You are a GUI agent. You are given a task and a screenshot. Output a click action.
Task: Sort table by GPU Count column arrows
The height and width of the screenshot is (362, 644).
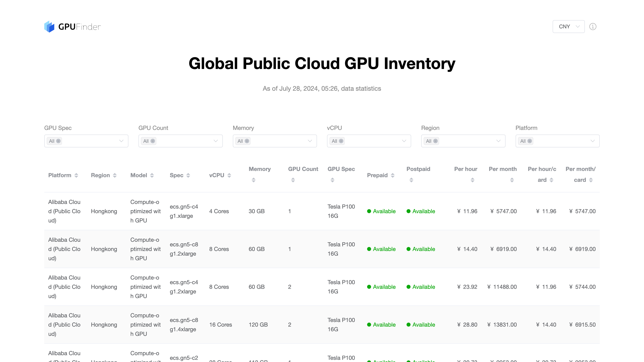(293, 180)
